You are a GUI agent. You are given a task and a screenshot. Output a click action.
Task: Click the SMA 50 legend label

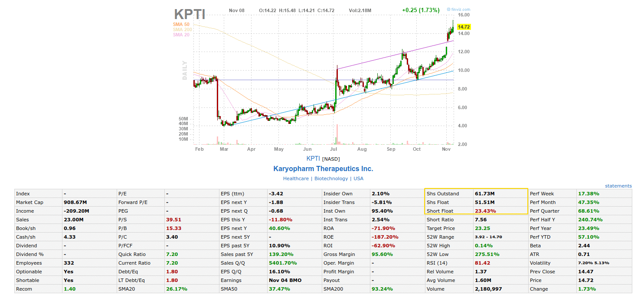[181, 25]
